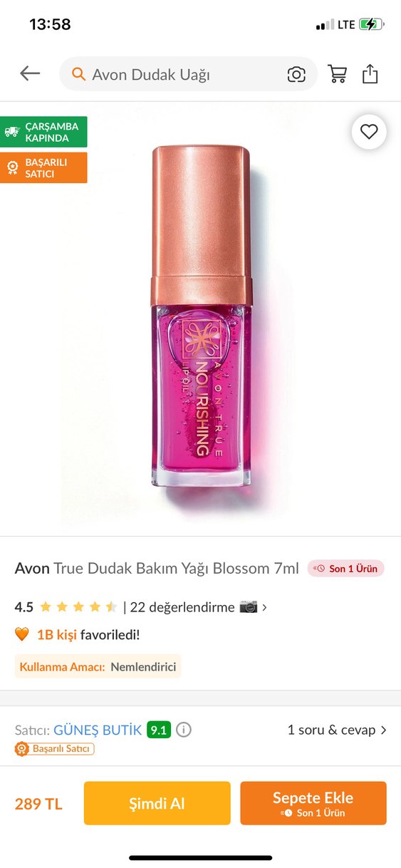Viewport: 401px width, 868px height.
Task: Open the shopping cart icon
Action: 336,74
